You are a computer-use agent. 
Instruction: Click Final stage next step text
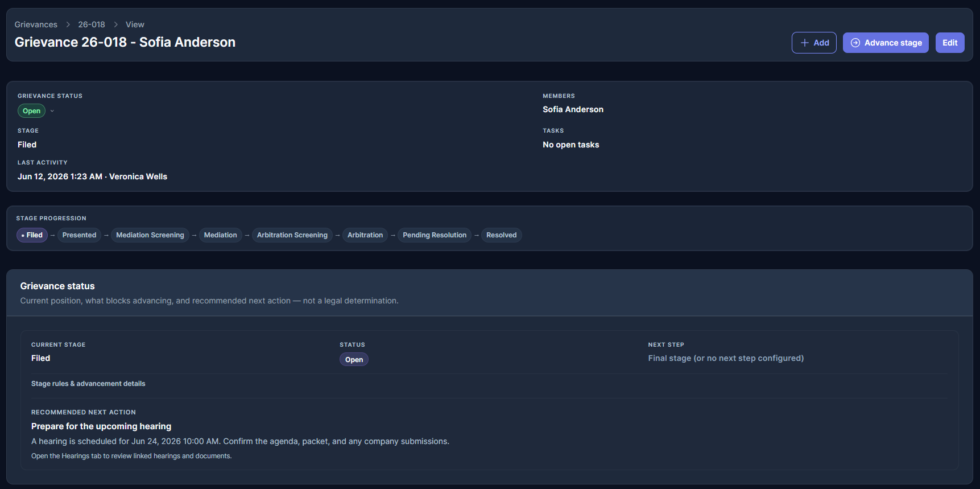click(726, 358)
